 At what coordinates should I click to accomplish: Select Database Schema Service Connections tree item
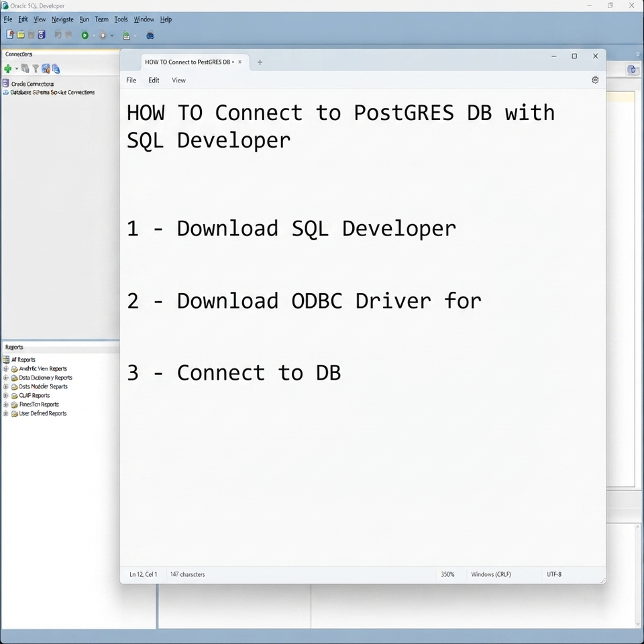click(x=52, y=93)
